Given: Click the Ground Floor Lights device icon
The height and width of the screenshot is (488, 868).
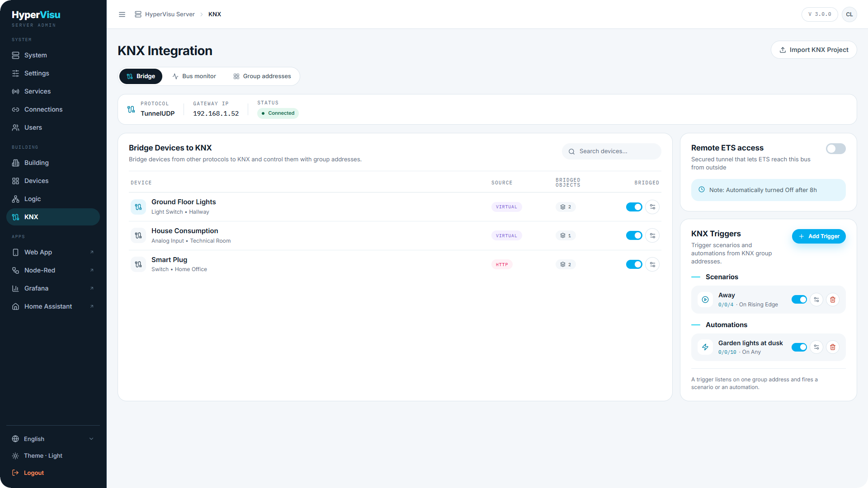Looking at the screenshot, I should (138, 207).
